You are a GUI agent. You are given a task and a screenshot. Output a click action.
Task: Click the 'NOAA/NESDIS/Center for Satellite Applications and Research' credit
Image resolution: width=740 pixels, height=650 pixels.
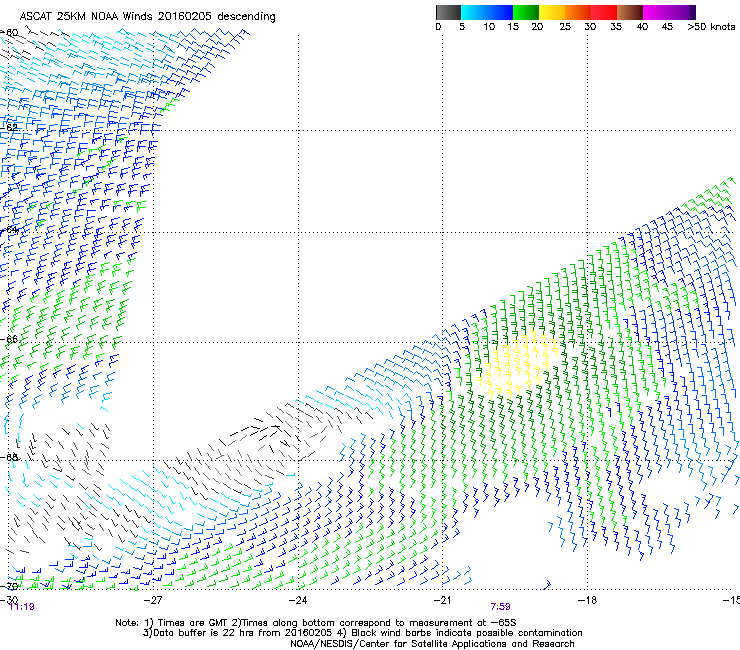click(432, 644)
